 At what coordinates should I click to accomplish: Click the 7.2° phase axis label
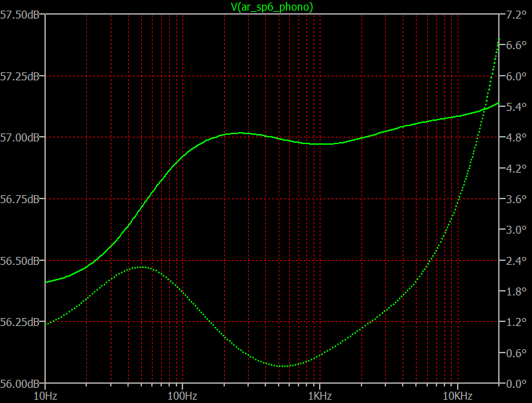[x=516, y=15]
